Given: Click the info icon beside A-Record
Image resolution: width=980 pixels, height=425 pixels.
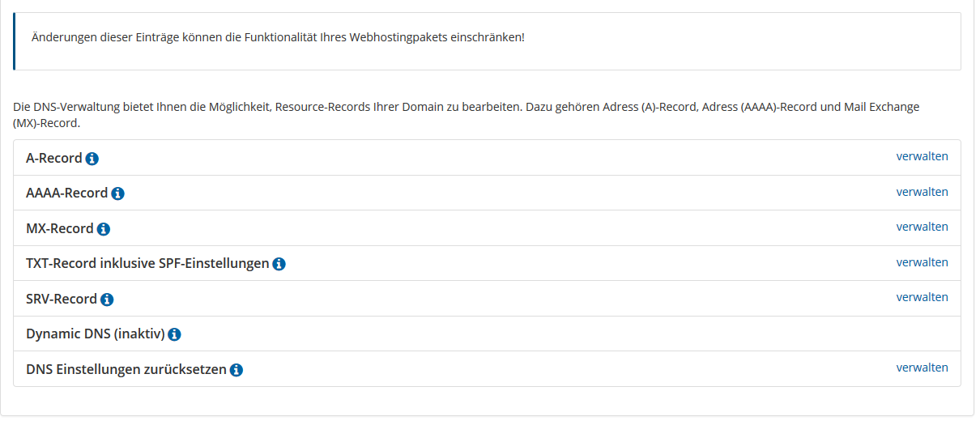Looking at the screenshot, I should pyautogui.click(x=92, y=159).
